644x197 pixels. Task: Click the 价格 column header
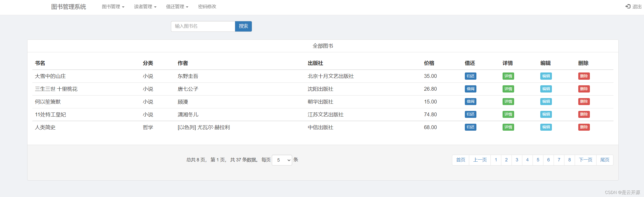pos(429,63)
